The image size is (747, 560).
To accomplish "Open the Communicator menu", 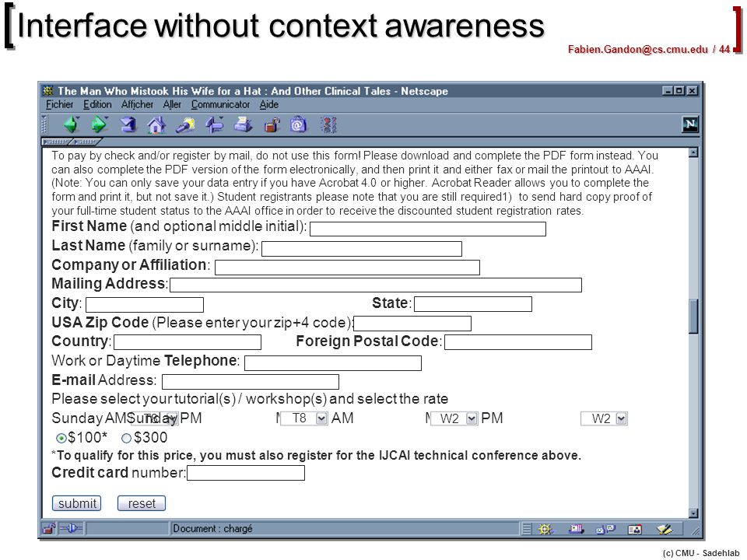I will [220, 104].
